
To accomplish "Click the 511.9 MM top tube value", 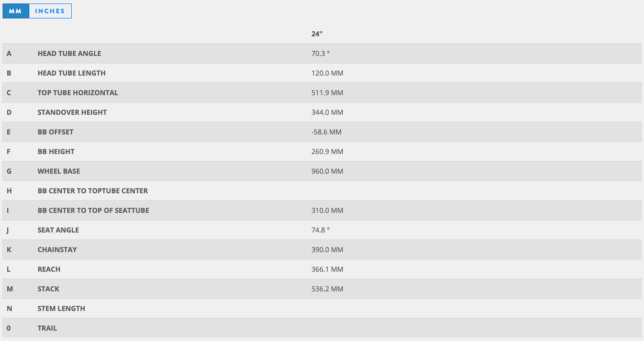I will click(x=327, y=93).
